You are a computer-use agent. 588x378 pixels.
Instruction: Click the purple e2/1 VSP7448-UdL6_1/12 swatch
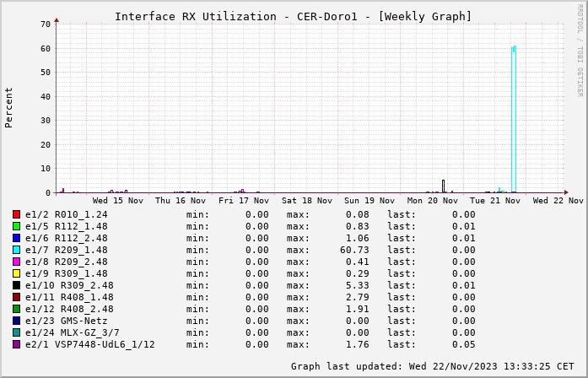point(16,344)
